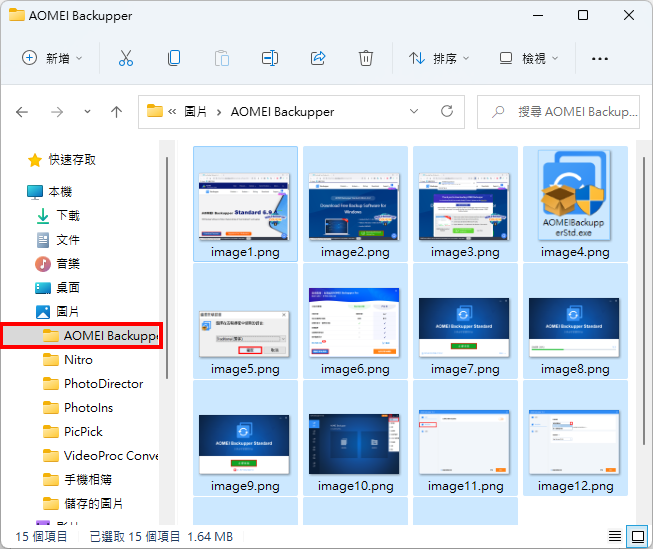
Task: Select image2.png thumbnail
Action: coord(355,204)
